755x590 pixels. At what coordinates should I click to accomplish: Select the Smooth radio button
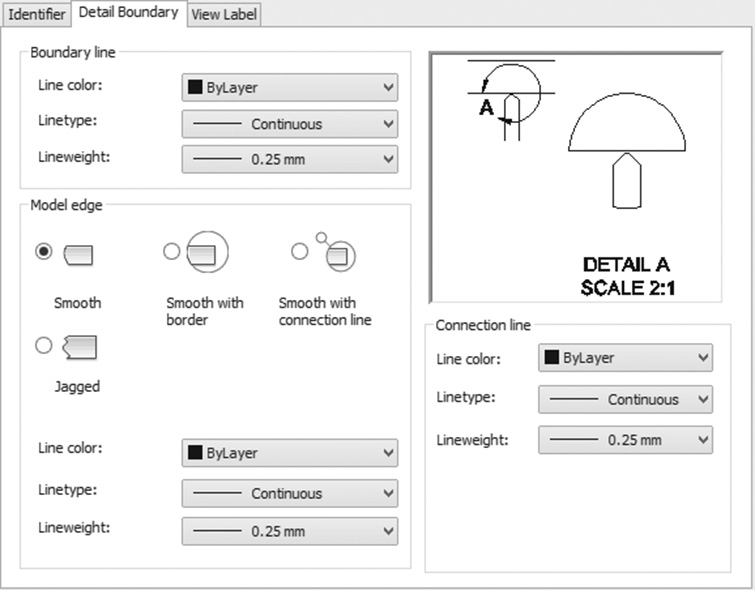(44, 251)
